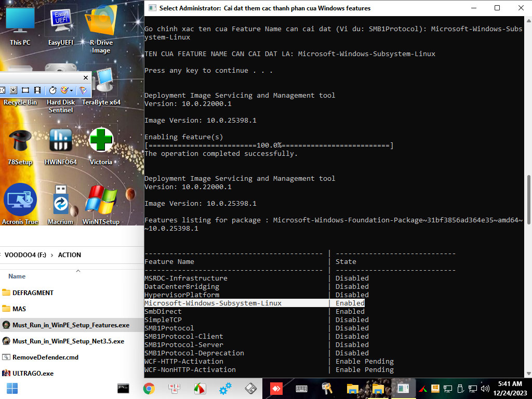Select scrolling window capture in capture toolbar

[13, 90]
